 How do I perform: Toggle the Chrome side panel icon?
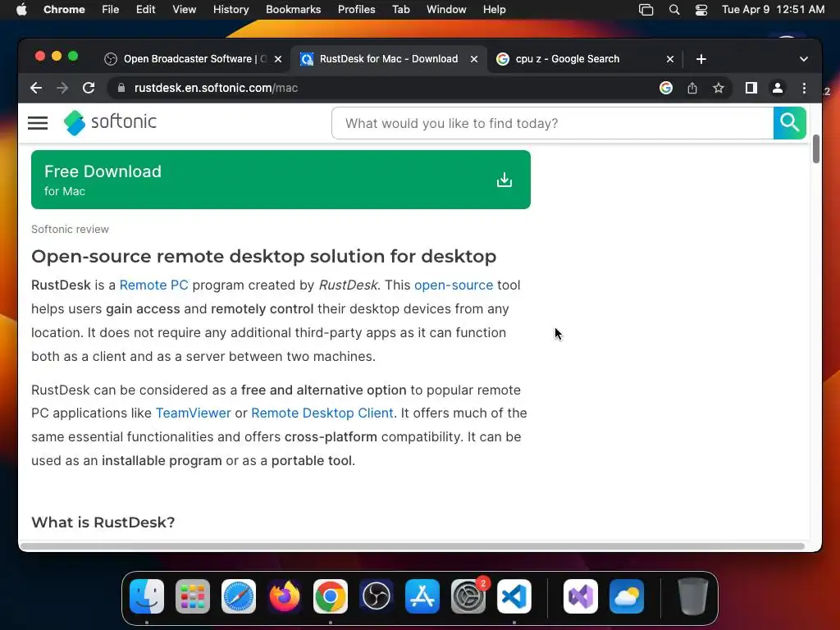tap(751, 88)
